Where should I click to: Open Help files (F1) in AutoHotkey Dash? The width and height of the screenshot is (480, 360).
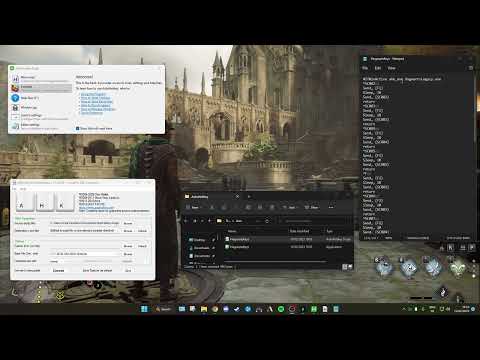tap(41, 98)
